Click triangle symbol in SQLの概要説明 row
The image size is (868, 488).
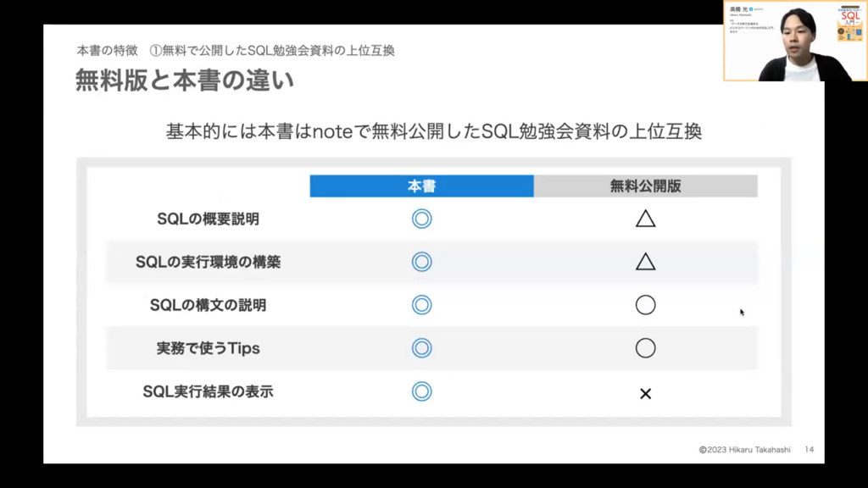coord(645,219)
